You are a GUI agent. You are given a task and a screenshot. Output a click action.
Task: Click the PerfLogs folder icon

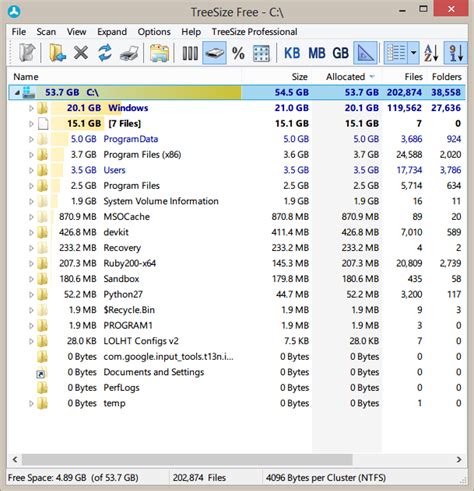(42, 388)
